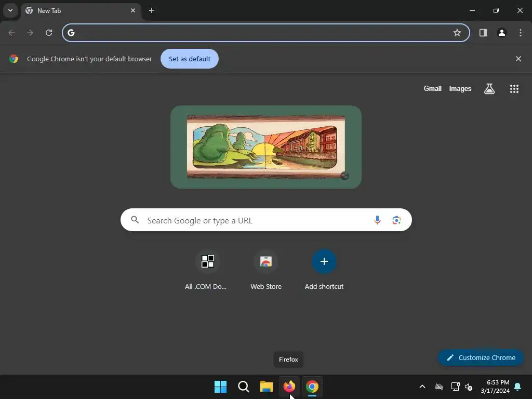The height and width of the screenshot is (399, 532).
Task: Bookmark this tab with the star icon
Action: (457, 33)
